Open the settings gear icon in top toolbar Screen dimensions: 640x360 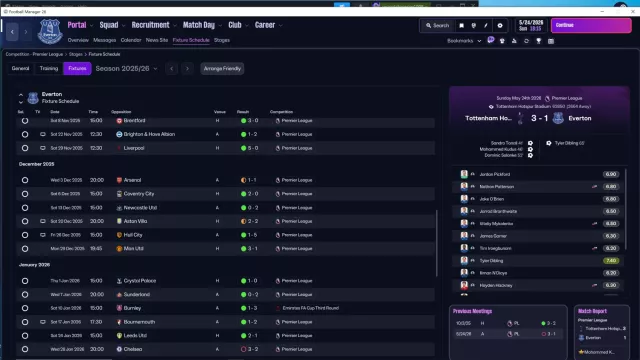click(x=500, y=25)
